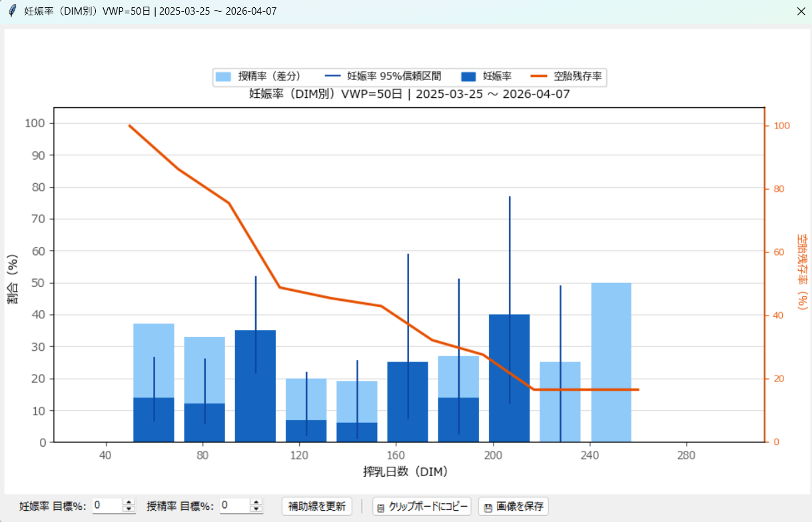Click the 30 tick on the left axis
812x522 pixels.
click(39, 347)
